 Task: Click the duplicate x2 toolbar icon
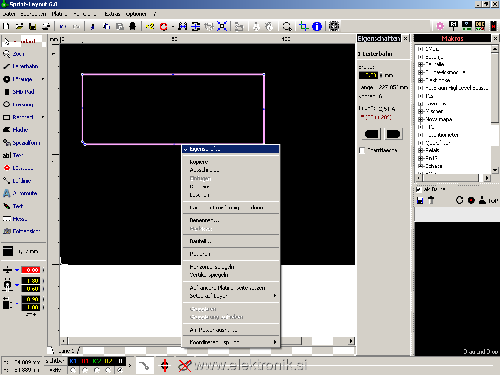point(150,26)
